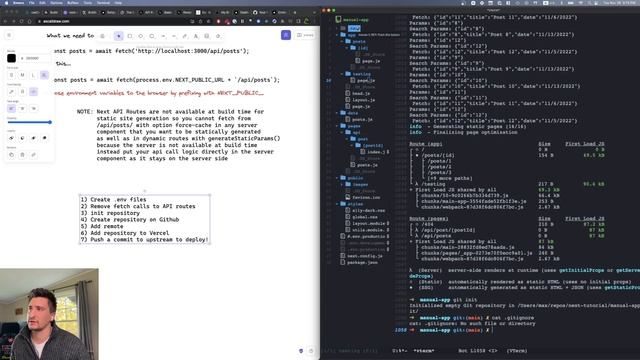Open Emacs Options menu
Screen dimensions: 640x360
(56, 2)
